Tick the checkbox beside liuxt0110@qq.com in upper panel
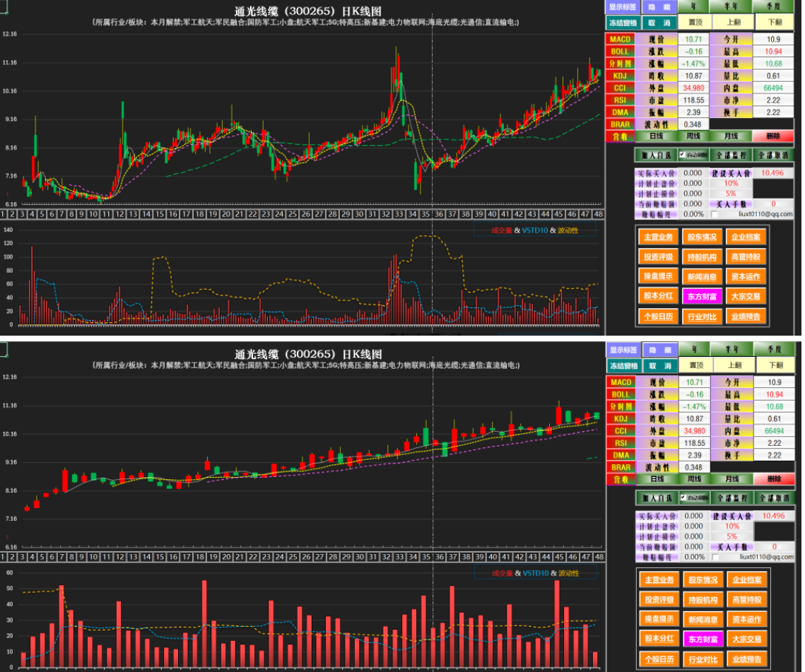This screenshot has width=805, height=672. pos(714,214)
